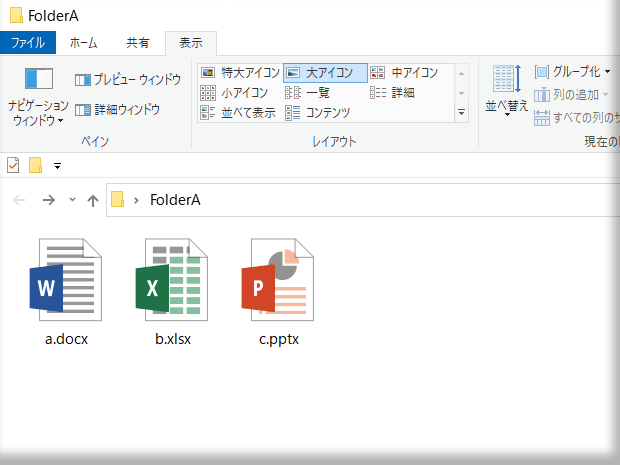The height and width of the screenshot is (465, 620).
Task: Select 中アイコン layout
Action: point(404,73)
